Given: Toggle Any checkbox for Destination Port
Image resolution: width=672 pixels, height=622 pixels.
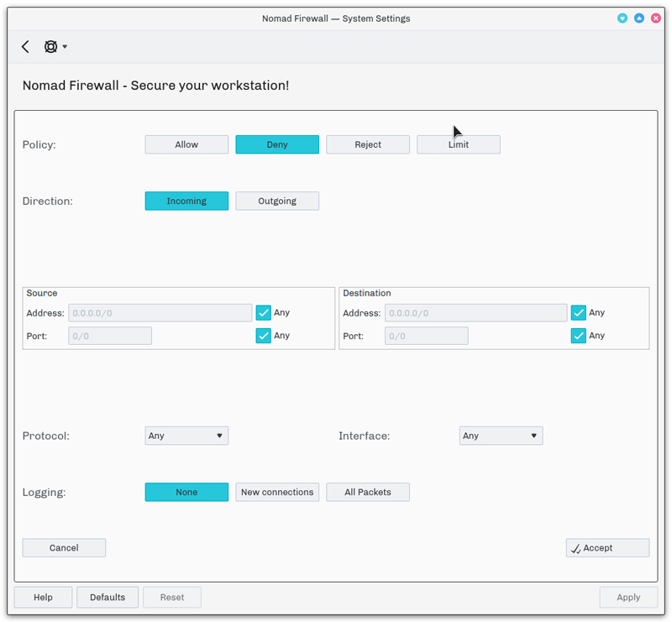Looking at the screenshot, I should [579, 336].
